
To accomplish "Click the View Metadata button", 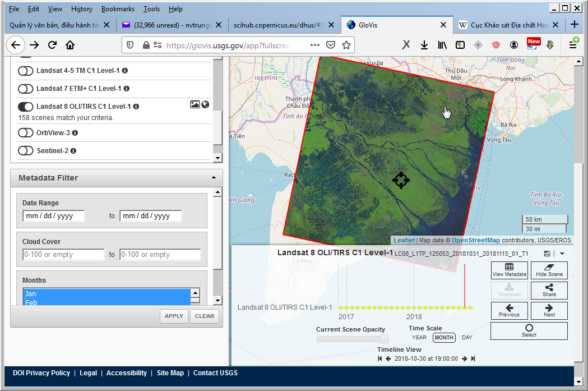I will (x=510, y=270).
